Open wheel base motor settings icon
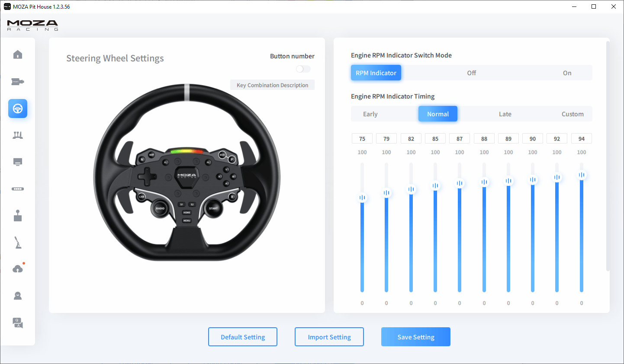The width and height of the screenshot is (624, 364). coord(18,82)
